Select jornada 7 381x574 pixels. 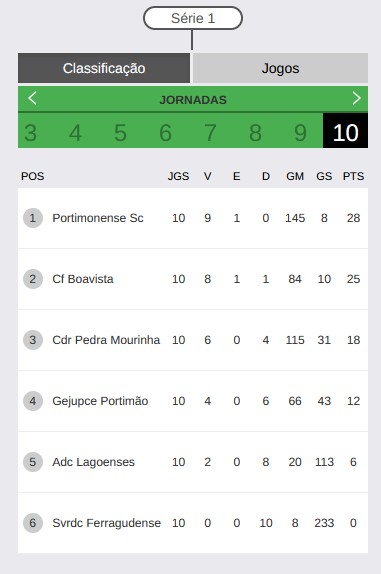coord(210,133)
